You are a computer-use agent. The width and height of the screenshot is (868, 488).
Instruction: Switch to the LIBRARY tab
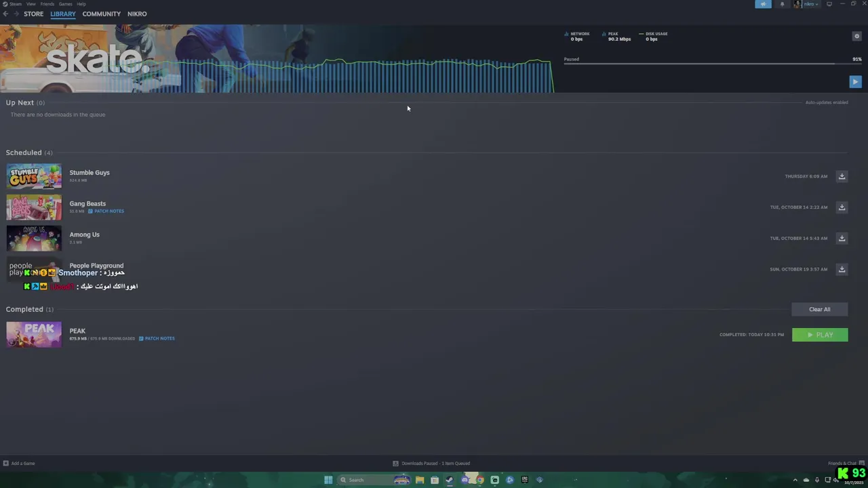pyautogui.click(x=63, y=14)
